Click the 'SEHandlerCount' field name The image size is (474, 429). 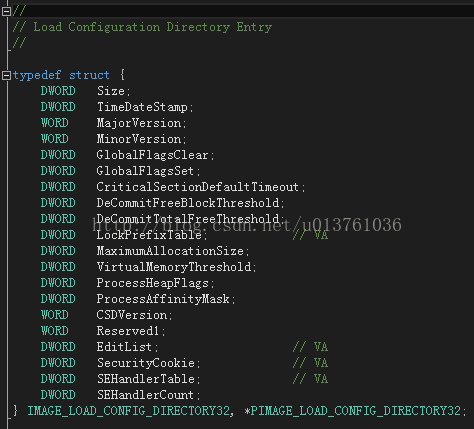pyautogui.click(x=145, y=395)
